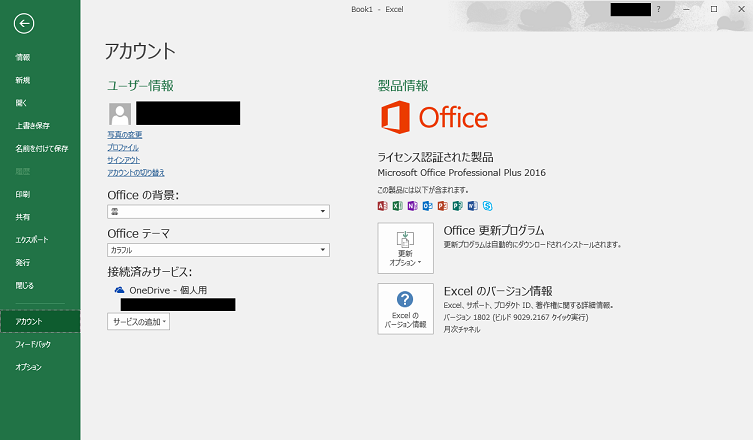Click the OneDrive cloud icon
The width and height of the screenshot is (753, 440).
[119, 290]
